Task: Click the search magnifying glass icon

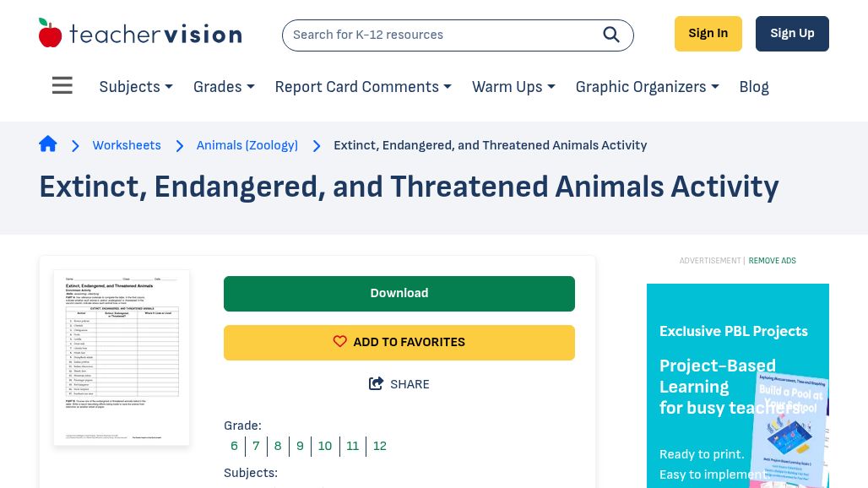Action: tap(610, 35)
